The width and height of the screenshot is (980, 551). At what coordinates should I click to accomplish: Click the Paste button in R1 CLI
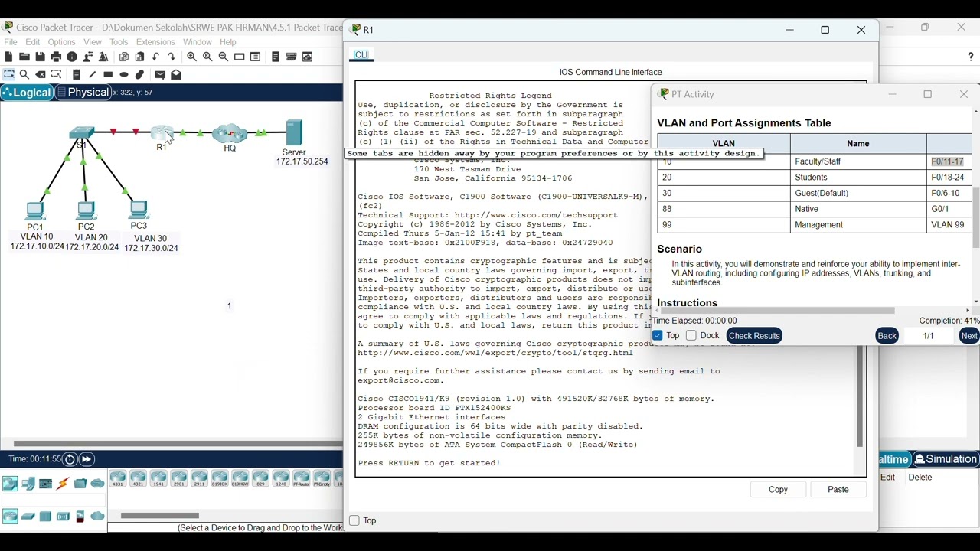point(838,490)
